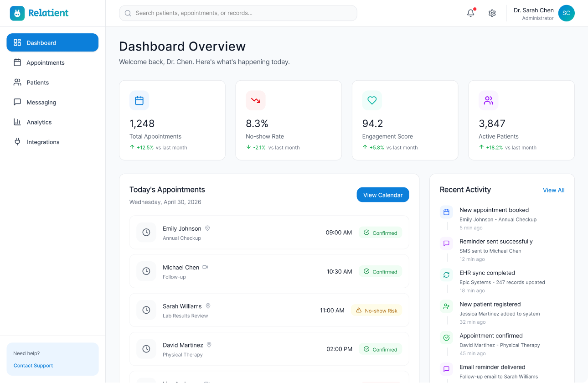Click the Contact Support link
This screenshot has height=383, width=588.
coord(33,366)
